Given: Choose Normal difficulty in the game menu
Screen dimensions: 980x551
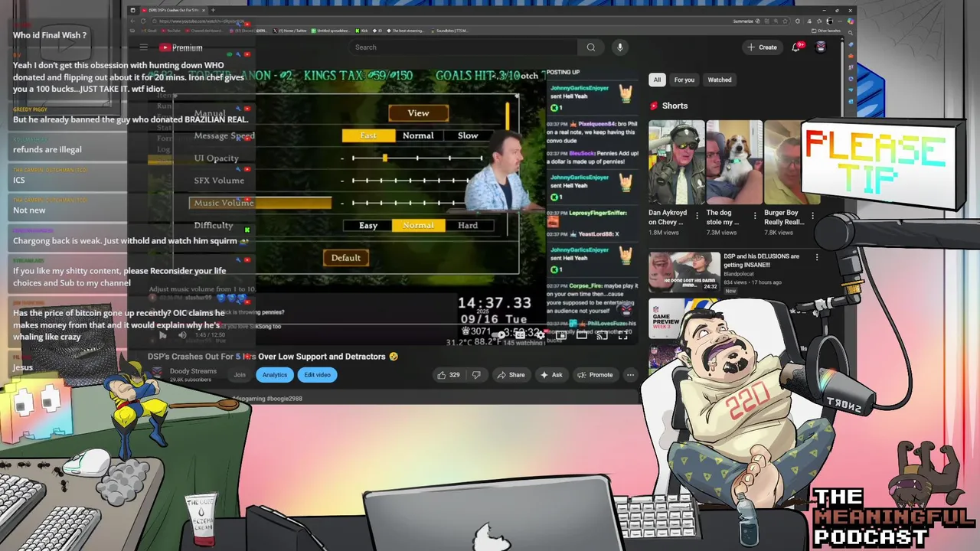Looking at the screenshot, I should (418, 225).
